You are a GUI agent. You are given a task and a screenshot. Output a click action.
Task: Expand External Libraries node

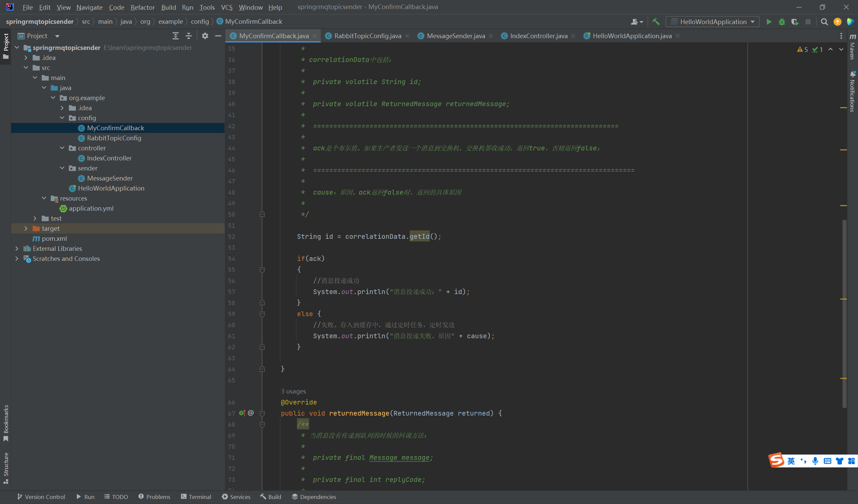[x=17, y=248]
